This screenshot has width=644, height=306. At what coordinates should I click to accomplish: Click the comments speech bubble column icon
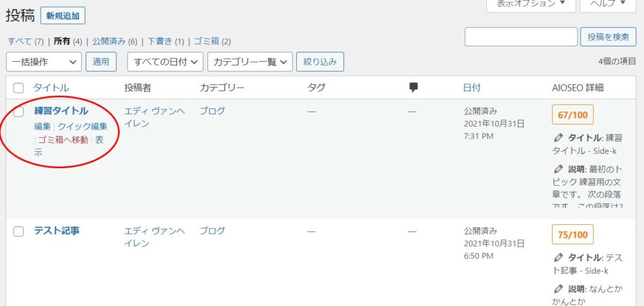tap(413, 88)
